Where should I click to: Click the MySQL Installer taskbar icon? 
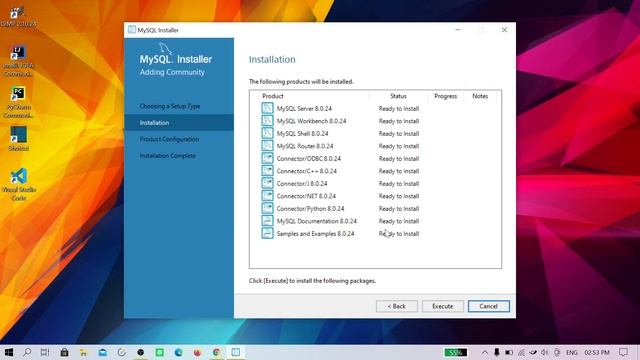(x=236, y=352)
